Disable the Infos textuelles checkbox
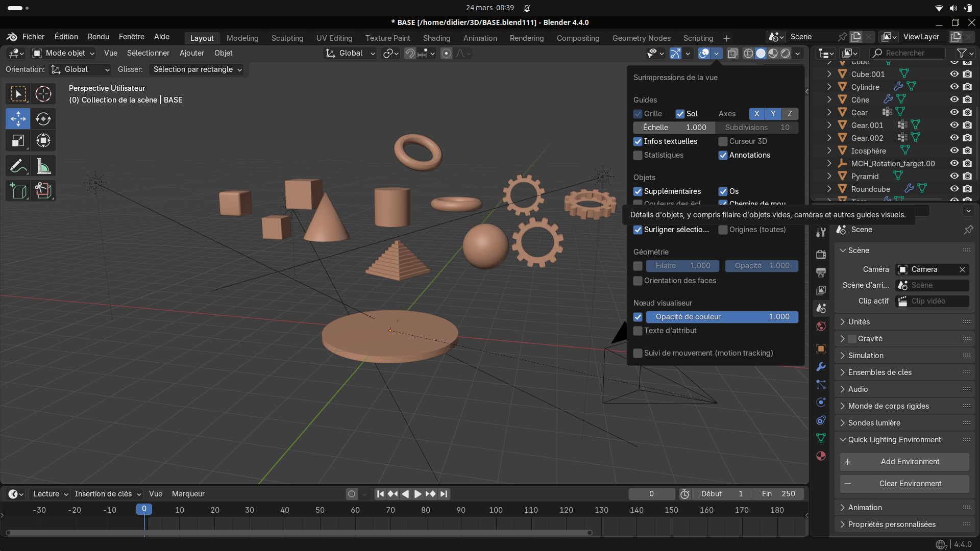 [x=638, y=141]
